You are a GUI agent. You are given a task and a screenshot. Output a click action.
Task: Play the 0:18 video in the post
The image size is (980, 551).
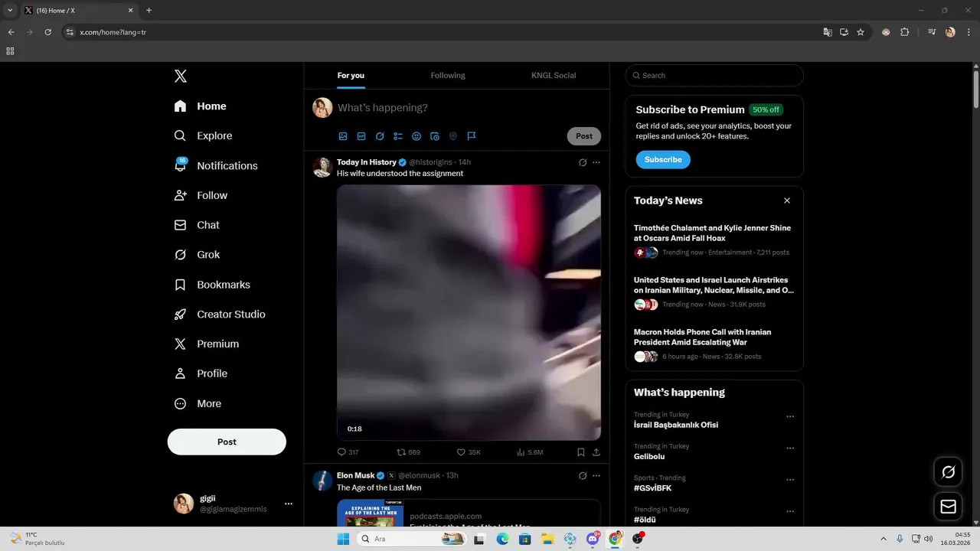[x=469, y=312]
